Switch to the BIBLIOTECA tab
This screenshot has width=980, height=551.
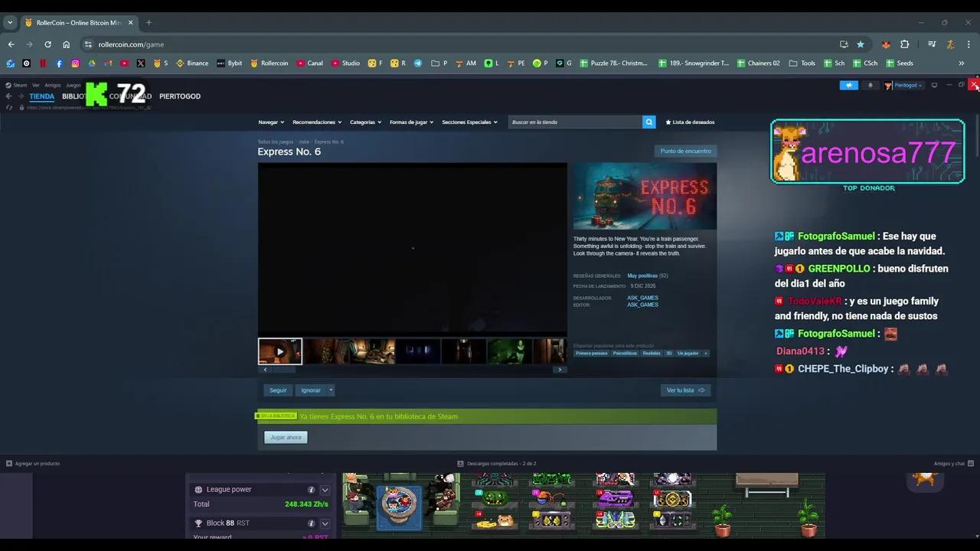[x=74, y=96]
